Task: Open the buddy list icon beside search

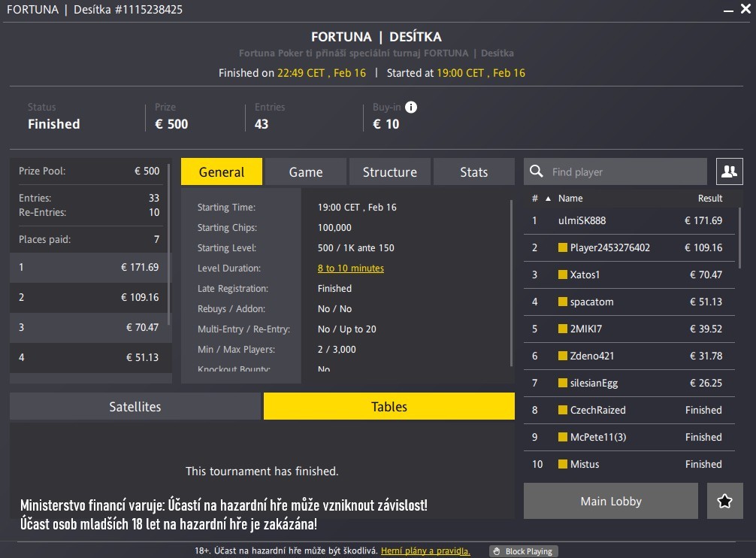Action: [729, 171]
